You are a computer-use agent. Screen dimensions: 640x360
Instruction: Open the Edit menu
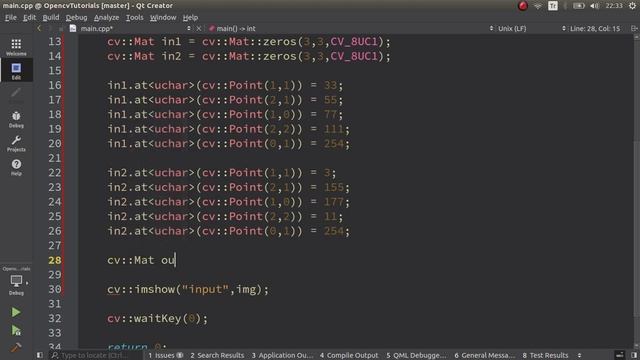coord(29,18)
